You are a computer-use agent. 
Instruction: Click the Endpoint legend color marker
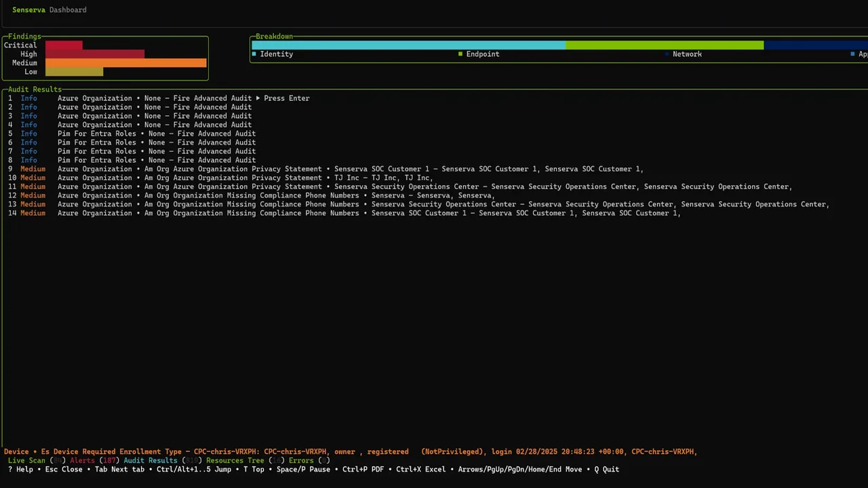460,54
